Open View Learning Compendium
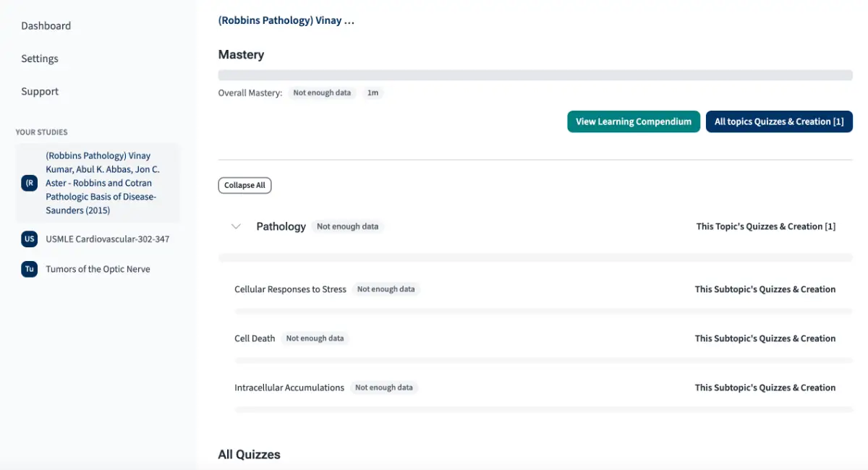 click(634, 121)
